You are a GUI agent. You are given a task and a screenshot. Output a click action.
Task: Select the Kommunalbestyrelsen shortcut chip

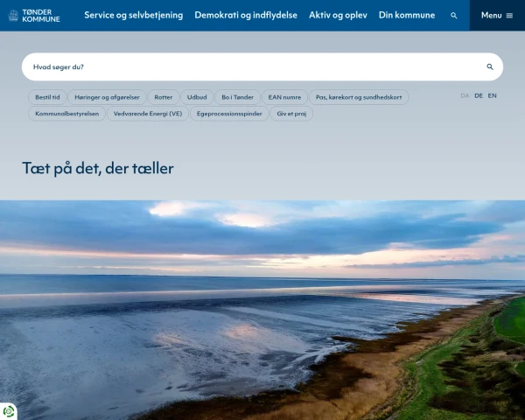67,114
